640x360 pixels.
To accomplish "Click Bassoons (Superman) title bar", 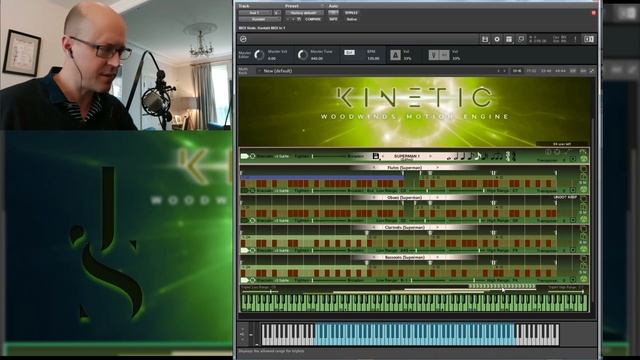I will point(405,257).
